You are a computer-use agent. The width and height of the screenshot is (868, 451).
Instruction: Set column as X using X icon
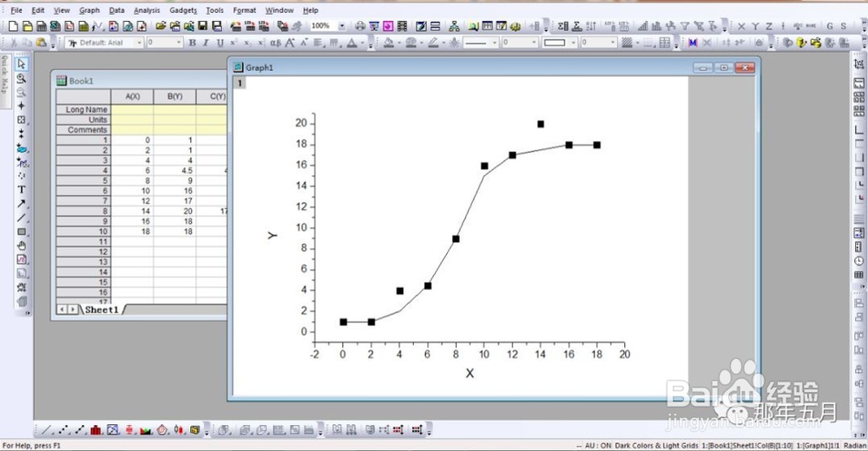[741, 26]
